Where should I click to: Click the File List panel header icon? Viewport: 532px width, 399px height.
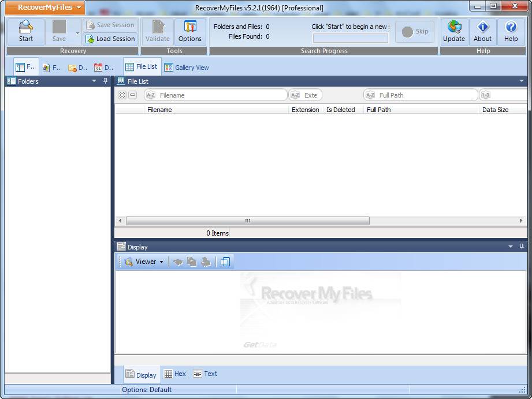click(121, 81)
